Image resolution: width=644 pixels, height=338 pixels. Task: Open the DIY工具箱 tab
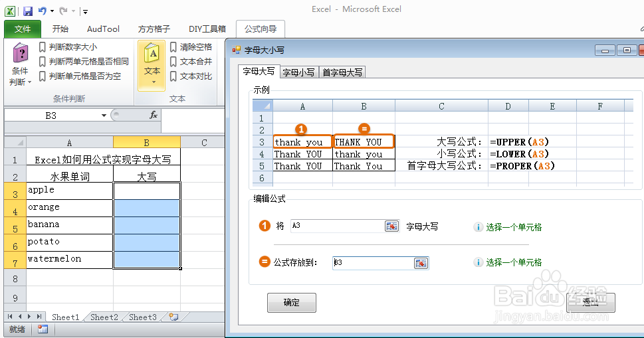207,29
